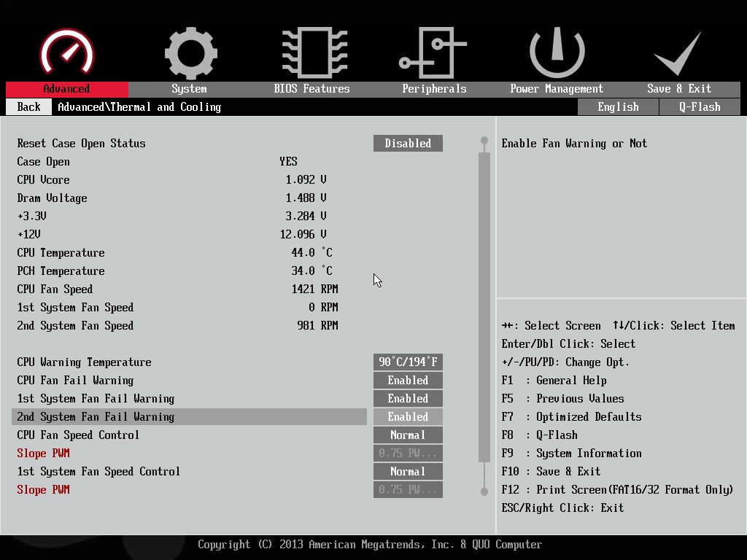The width and height of the screenshot is (747, 560).
Task: Toggle CPU Fan Fail Warning Enabled value
Action: [x=408, y=381]
